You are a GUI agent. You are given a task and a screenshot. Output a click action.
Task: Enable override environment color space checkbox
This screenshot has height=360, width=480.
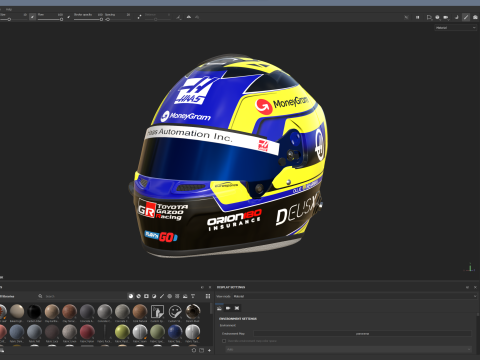point(224,341)
